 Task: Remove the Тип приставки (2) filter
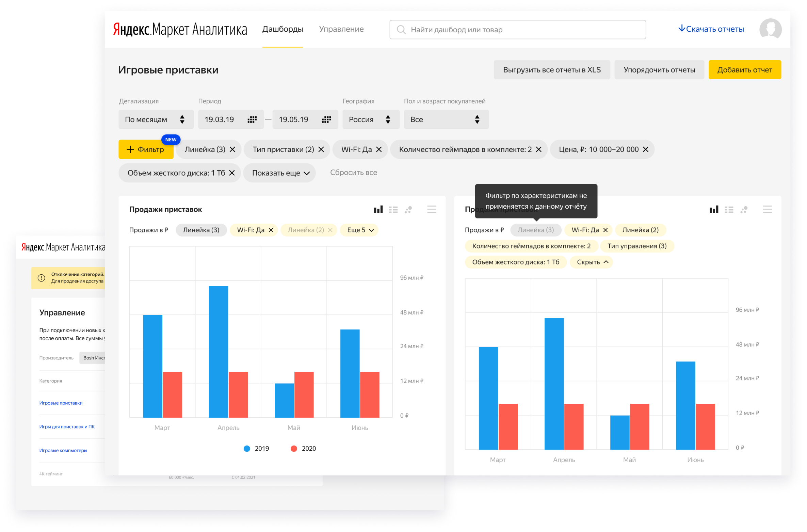[x=321, y=149]
